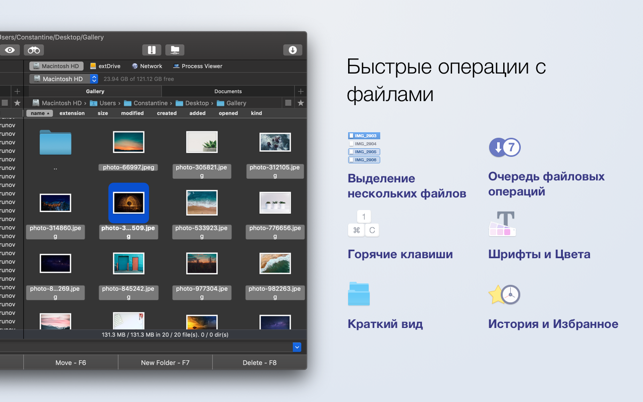Click brief view blue folder icon
The width and height of the screenshot is (643, 402).
(x=359, y=294)
